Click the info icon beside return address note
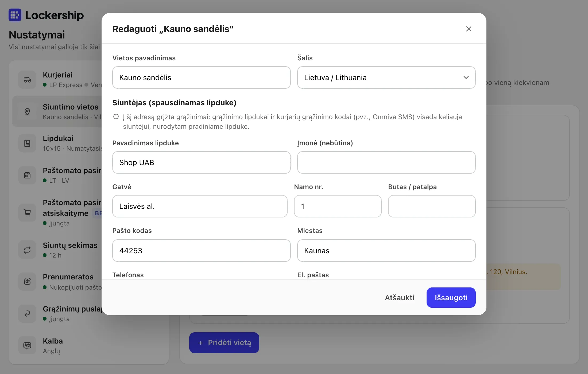 pyautogui.click(x=116, y=117)
